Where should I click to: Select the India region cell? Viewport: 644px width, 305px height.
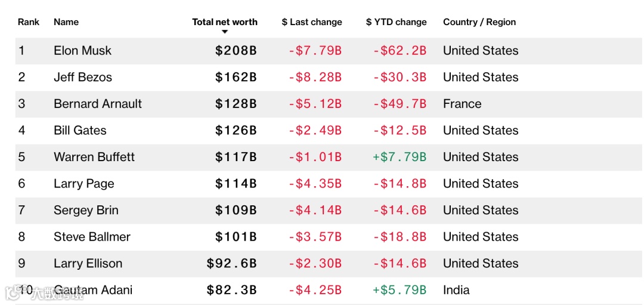pos(456,290)
